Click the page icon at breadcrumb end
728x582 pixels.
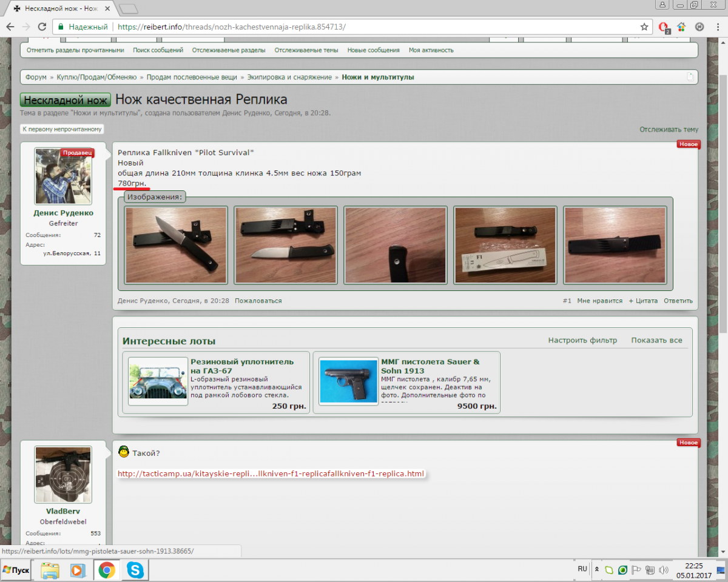tap(690, 77)
